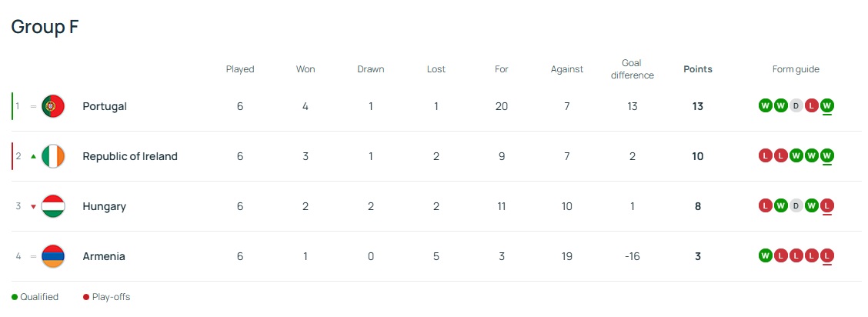Click the Hungary flag icon
This screenshot has width=868, height=317.
tap(53, 206)
